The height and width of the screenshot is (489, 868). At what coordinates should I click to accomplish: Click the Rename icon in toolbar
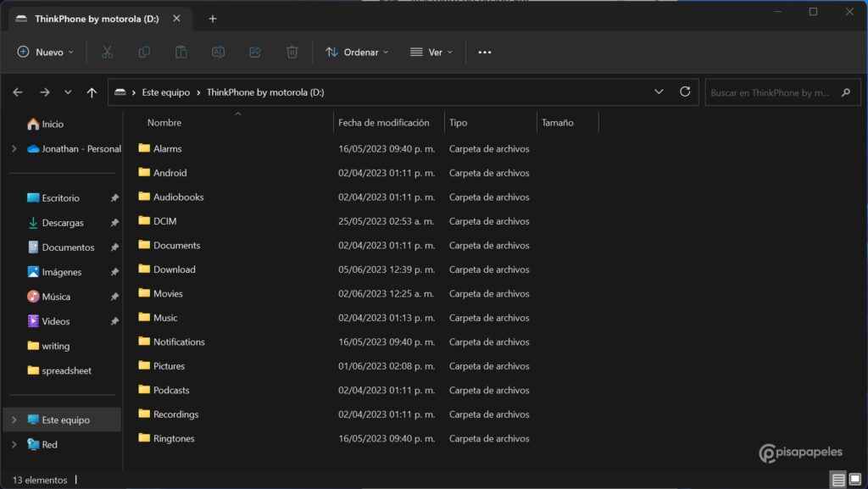tap(218, 53)
